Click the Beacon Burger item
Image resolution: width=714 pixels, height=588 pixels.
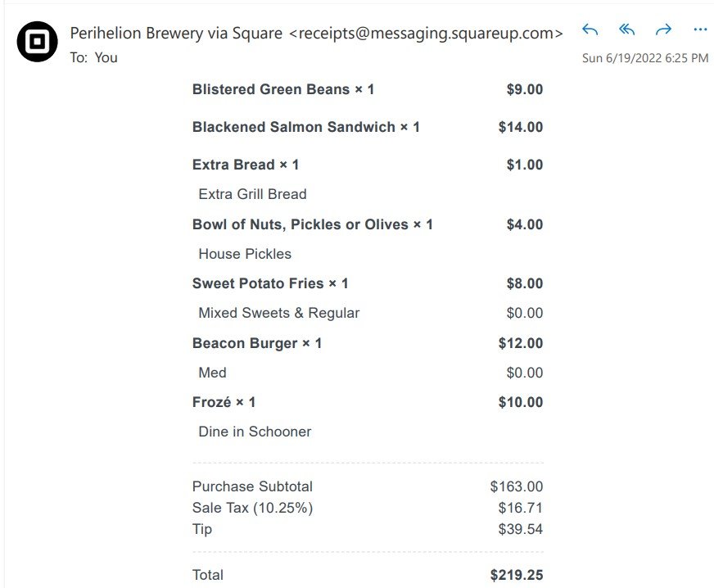pyautogui.click(x=257, y=343)
